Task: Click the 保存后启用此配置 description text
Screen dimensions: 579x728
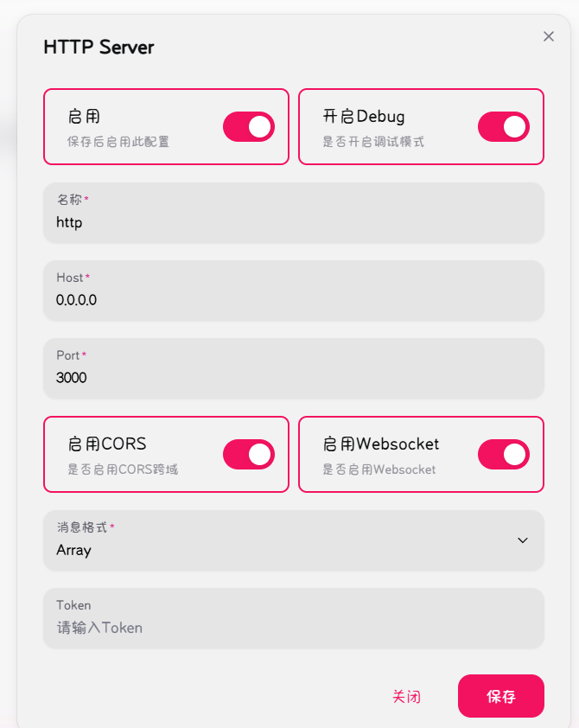Action: [x=118, y=142]
